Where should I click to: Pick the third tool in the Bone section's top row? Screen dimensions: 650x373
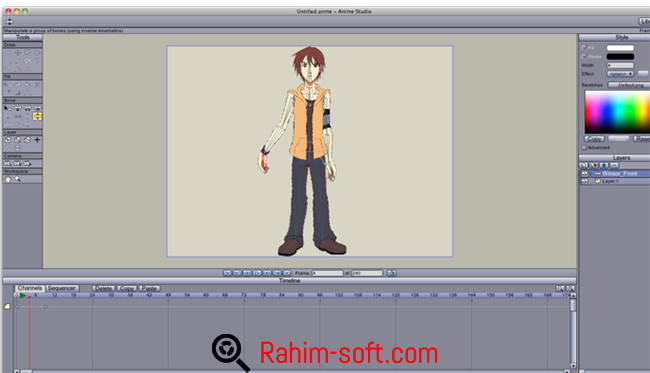[x=27, y=108]
